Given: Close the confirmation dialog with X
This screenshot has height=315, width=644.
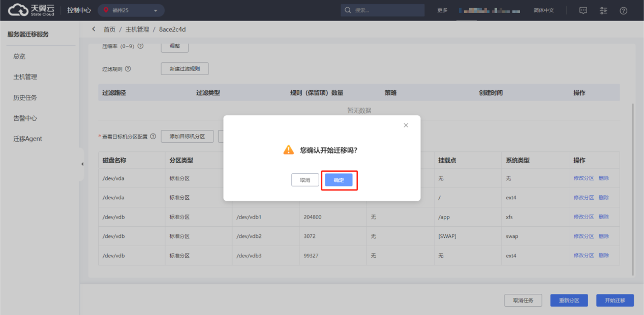Looking at the screenshot, I should click(406, 125).
